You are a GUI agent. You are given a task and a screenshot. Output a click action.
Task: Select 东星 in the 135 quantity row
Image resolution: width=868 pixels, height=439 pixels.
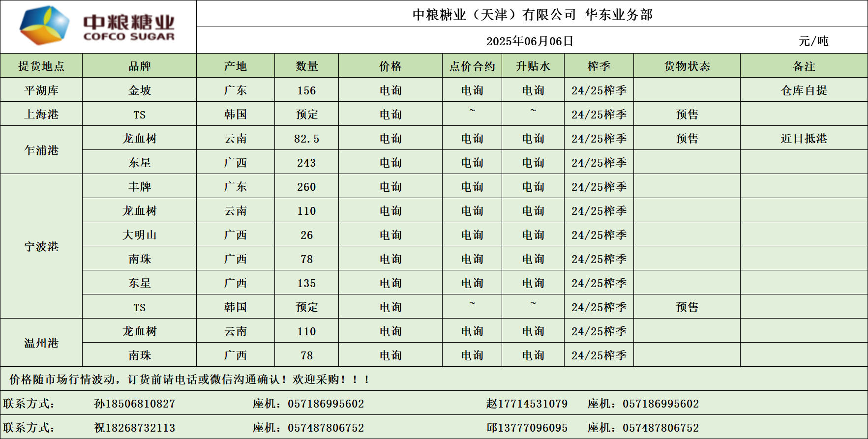(140, 283)
